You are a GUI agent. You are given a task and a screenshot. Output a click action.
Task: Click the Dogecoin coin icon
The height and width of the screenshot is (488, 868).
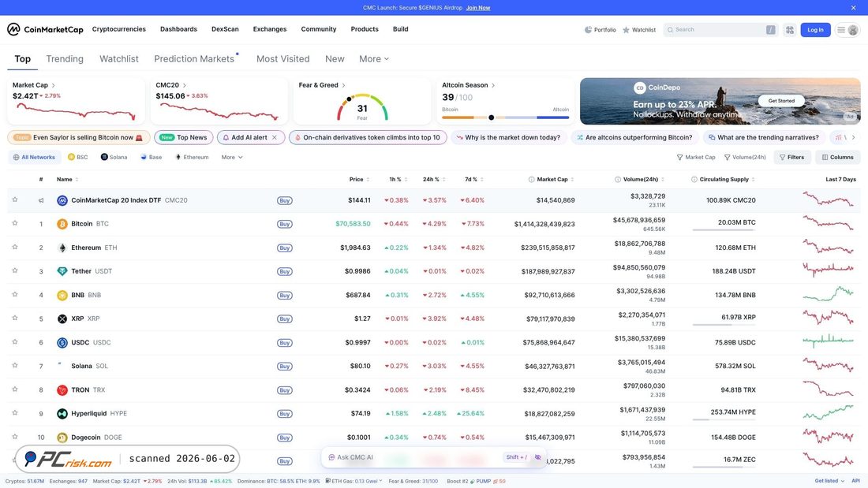click(62, 438)
